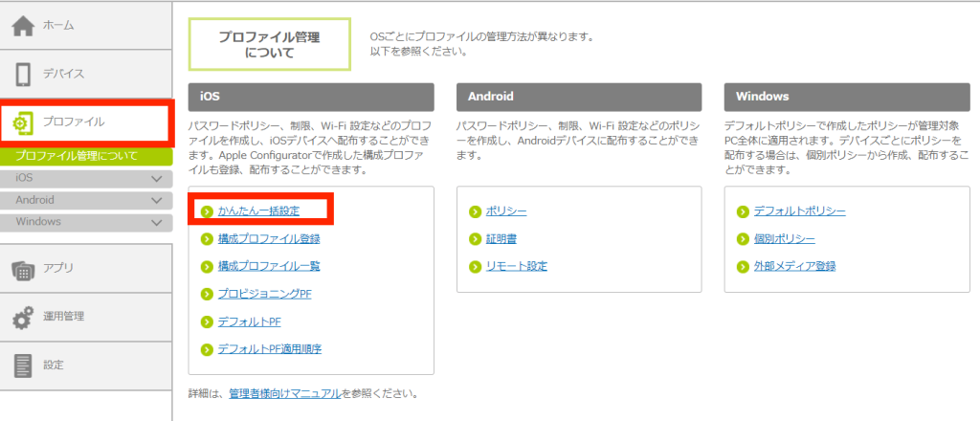Expand the Windows sidebar submenu chevron
980x421 pixels.
pyautogui.click(x=156, y=223)
